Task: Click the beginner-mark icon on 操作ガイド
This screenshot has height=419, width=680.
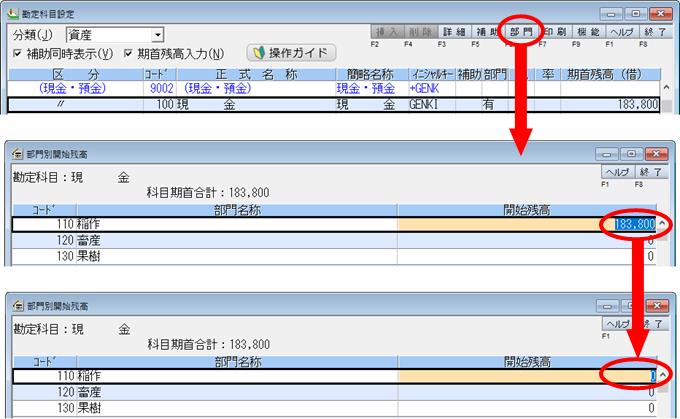Action: tap(259, 53)
